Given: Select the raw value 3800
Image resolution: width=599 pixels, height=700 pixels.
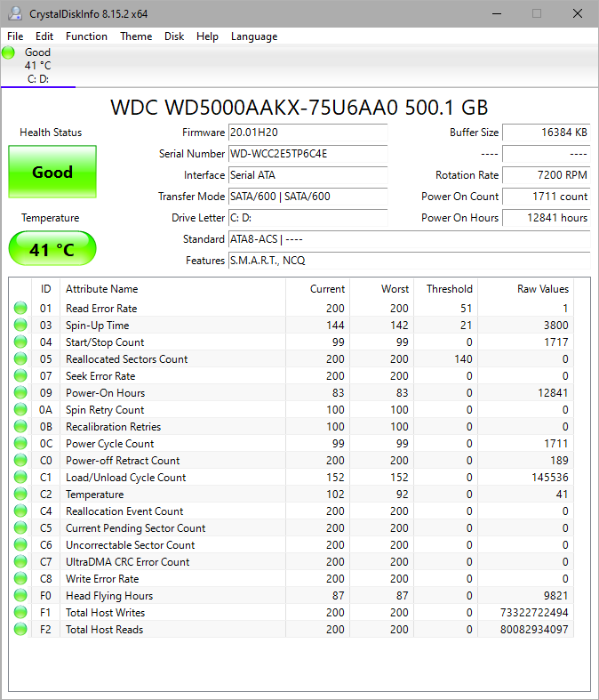Looking at the screenshot, I should pos(555,326).
